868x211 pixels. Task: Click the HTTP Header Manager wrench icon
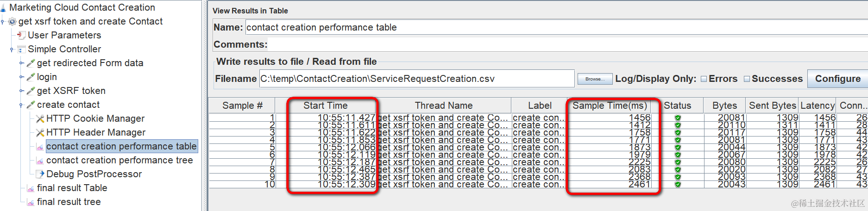(40, 133)
